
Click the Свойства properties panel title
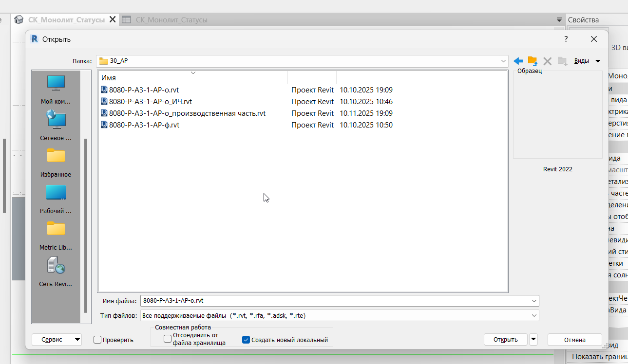tap(584, 20)
